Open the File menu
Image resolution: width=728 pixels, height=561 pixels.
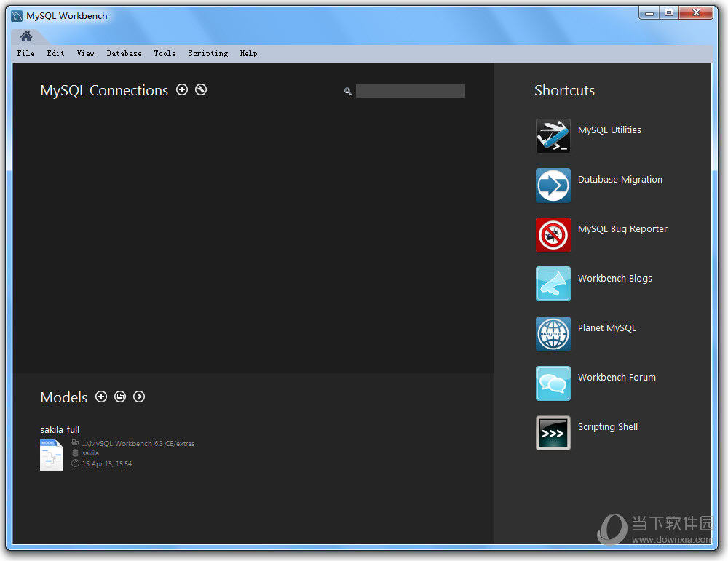[x=26, y=53]
